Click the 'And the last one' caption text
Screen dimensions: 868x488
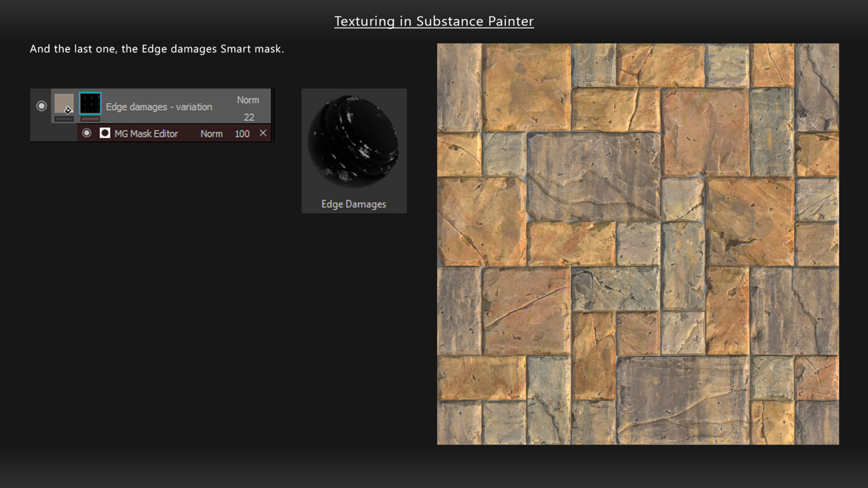click(x=157, y=49)
